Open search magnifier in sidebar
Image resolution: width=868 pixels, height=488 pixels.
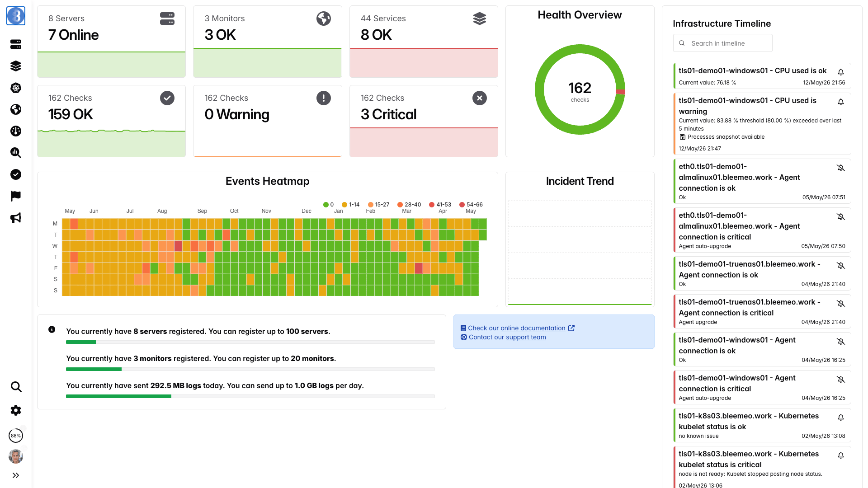pyautogui.click(x=16, y=387)
